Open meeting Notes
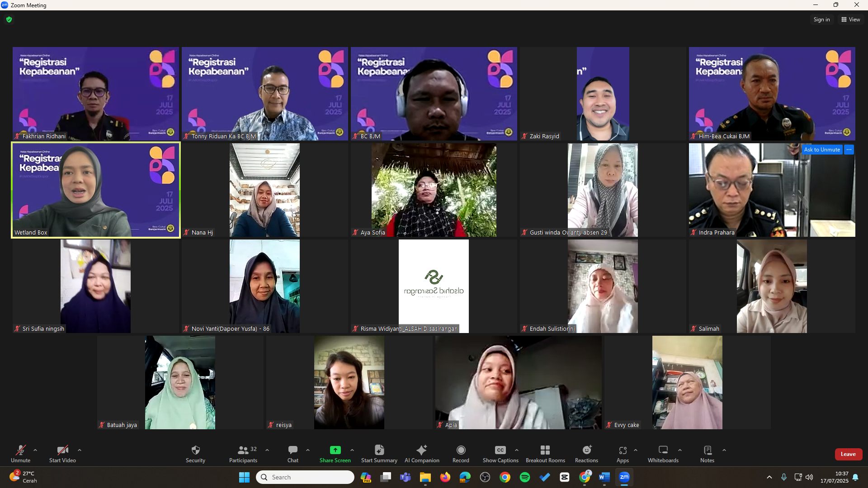Screen dimensions: 868x488 (707, 453)
